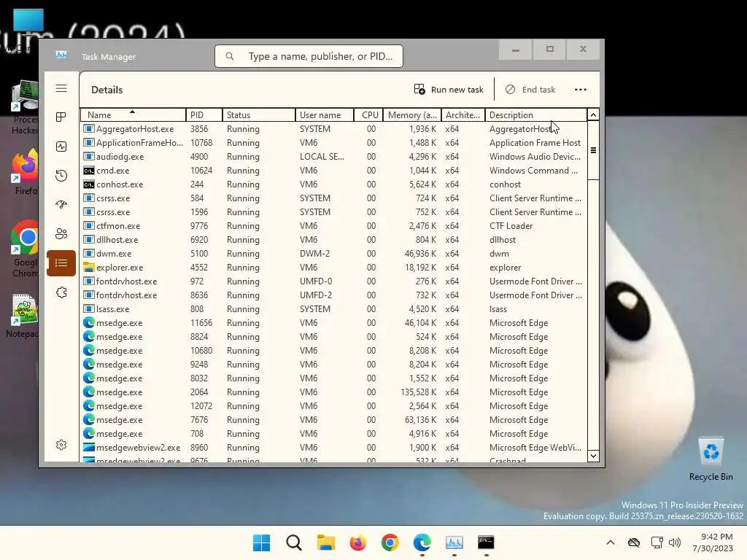
Task: Click the scroll up arrow of process list
Action: (x=593, y=114)
